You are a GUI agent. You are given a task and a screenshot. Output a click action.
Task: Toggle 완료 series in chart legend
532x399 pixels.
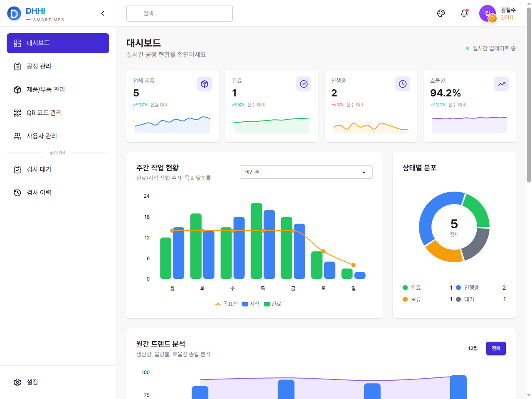tap(273, 304)
